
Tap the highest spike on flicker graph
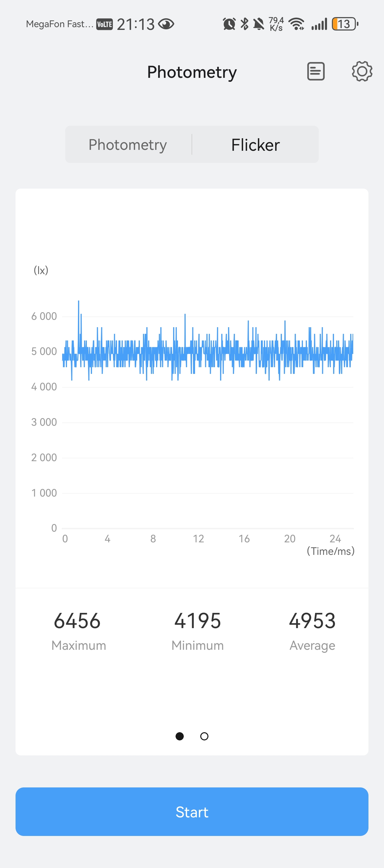click(79, 302)
